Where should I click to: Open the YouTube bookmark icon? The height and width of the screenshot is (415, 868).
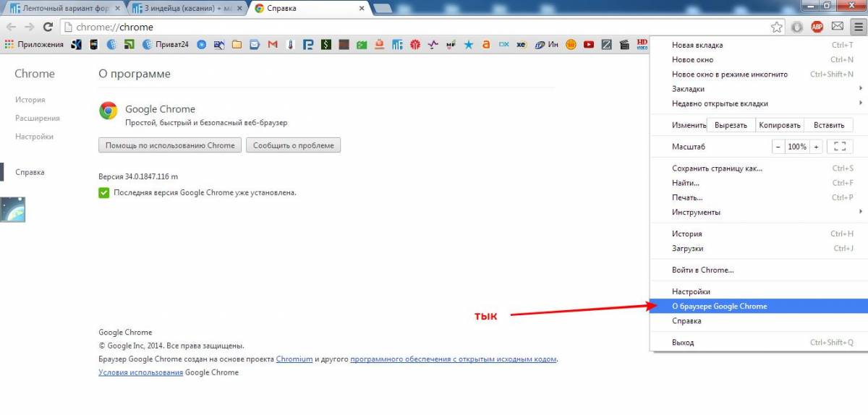(x=589, y=44)
